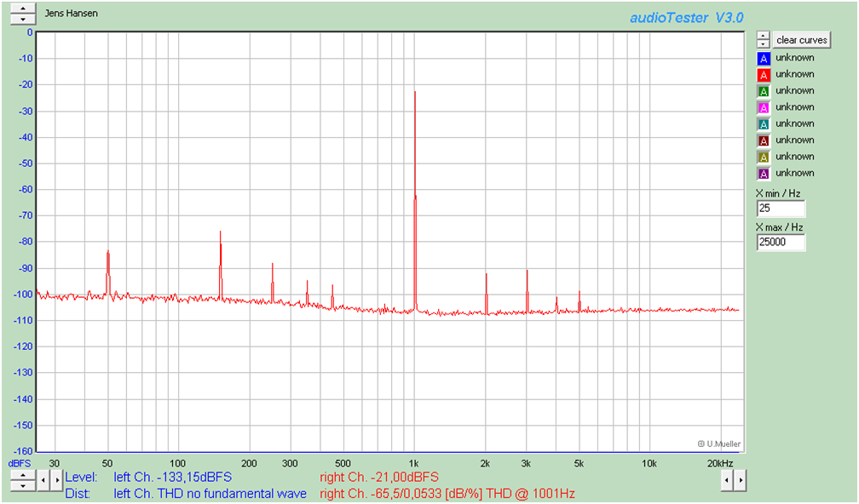This screenshot has height=504, width=859.
Task: Click the X max / Hz field
Action: (781, 242)
